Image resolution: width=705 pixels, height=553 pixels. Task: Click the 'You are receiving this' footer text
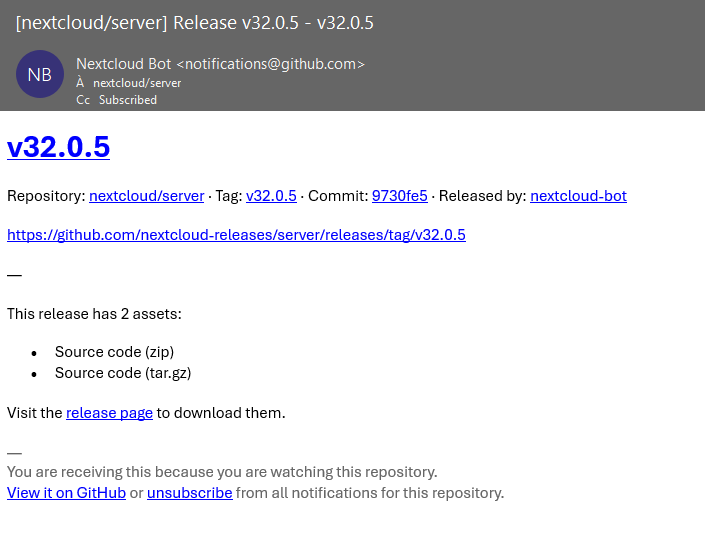click(x=222, y=472)
